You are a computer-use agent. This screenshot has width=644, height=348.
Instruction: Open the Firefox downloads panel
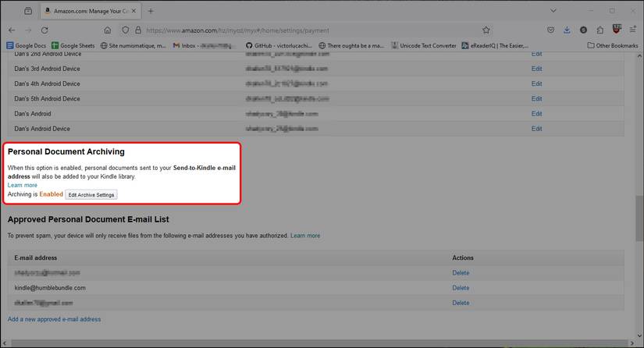coord(567,30)
